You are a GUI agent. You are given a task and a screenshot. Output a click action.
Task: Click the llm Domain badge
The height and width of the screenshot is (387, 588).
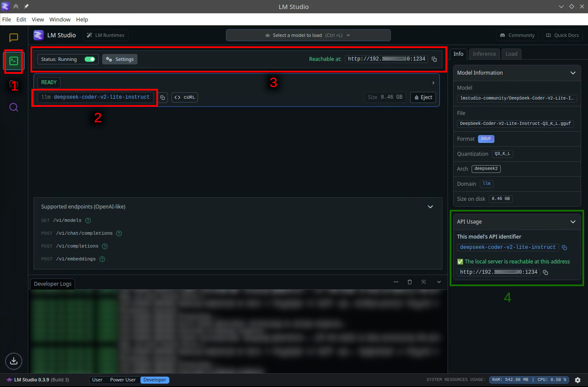487,184
